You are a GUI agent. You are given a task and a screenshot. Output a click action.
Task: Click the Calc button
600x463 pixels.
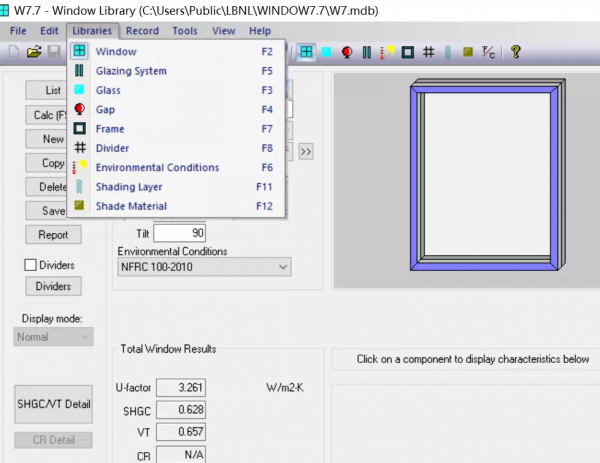tap(46, 115)
